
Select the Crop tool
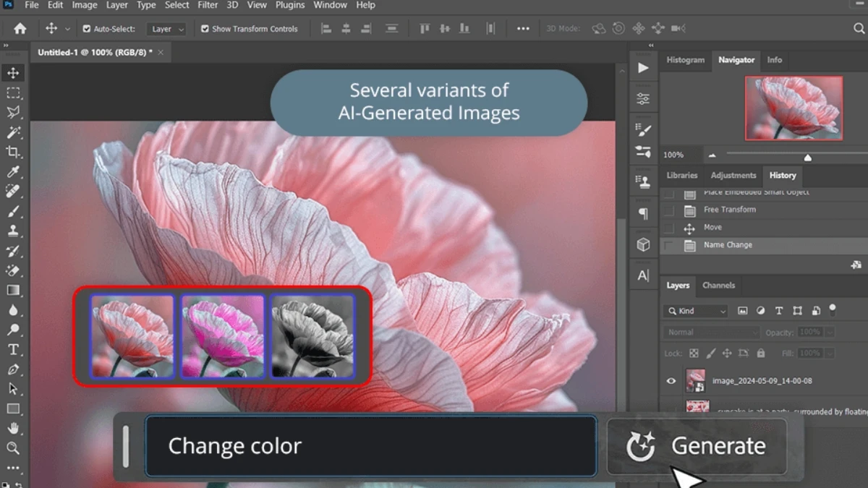13,152
